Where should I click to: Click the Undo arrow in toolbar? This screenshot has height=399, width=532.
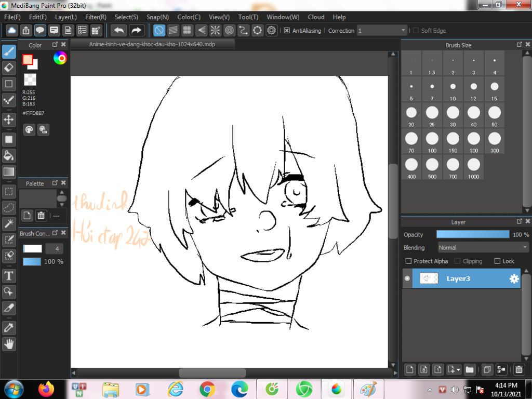click(119, 31)
